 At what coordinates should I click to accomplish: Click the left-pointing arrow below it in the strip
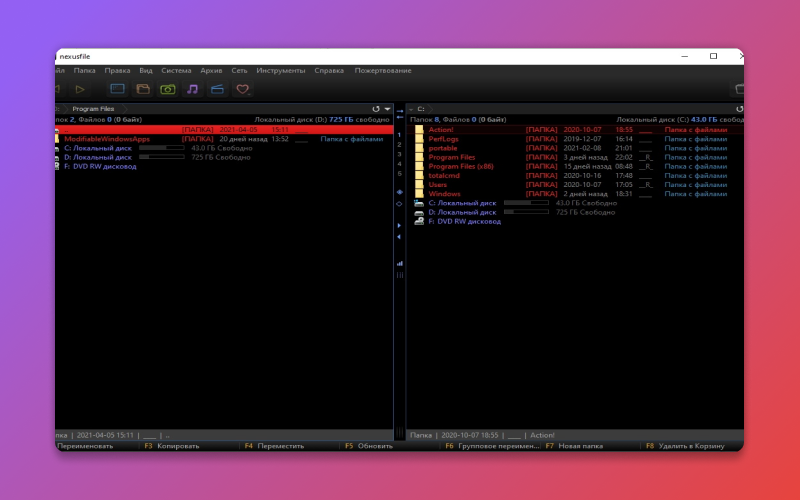coord(399,117)
